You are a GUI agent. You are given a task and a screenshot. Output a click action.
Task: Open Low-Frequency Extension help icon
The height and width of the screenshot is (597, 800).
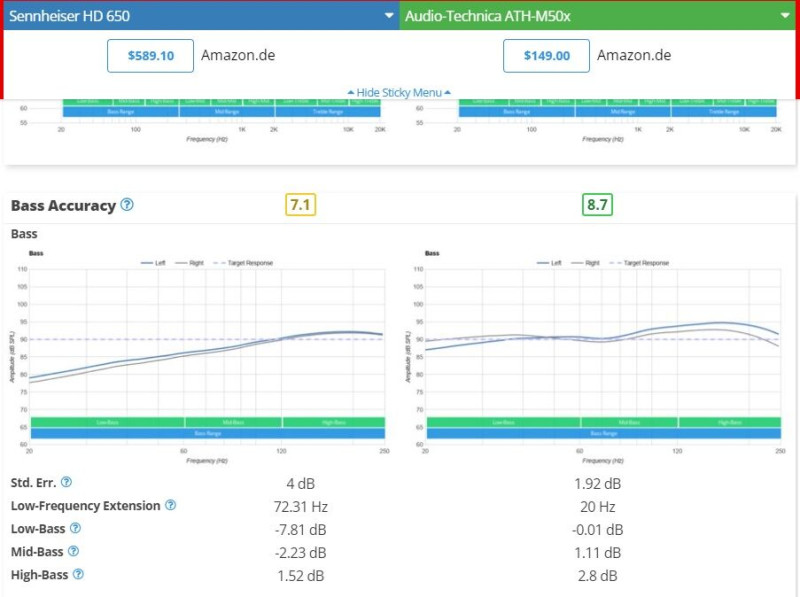point(171,505)
